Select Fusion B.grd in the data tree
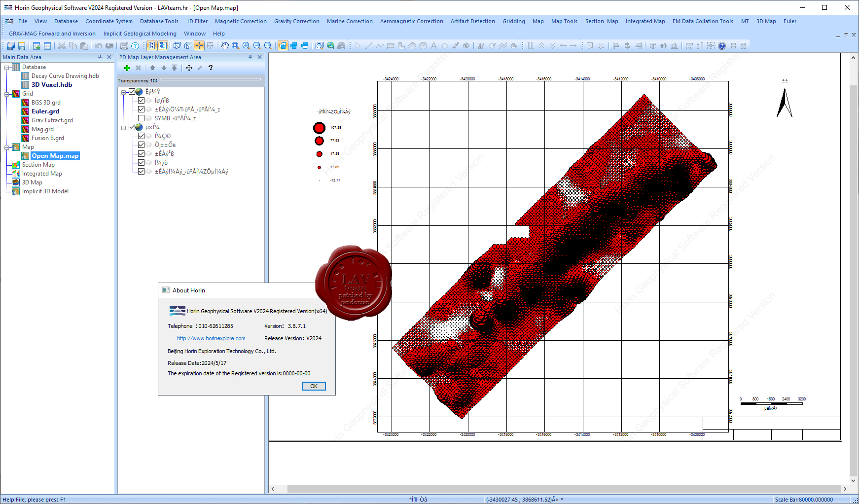 [48, 138]
